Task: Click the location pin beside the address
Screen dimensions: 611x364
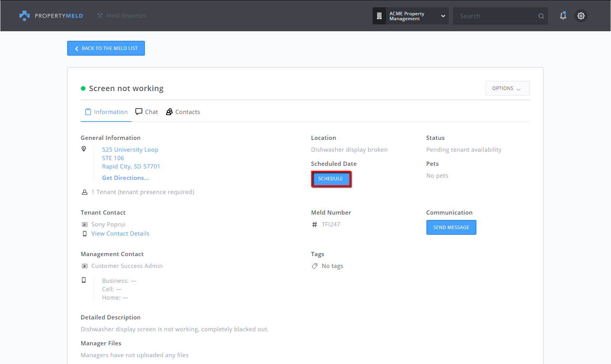Action: pyautogui.click(x=84, y=149)
